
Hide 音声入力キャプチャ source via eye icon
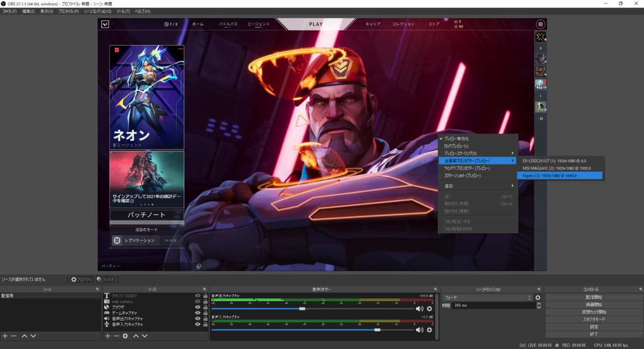pyautogui.click(x=197, y=324)
